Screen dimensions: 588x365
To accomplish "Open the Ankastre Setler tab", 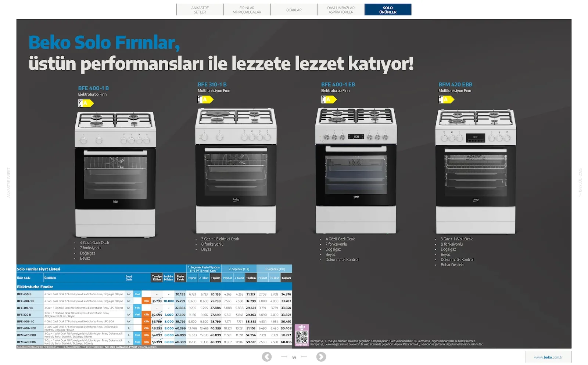I will pyautogui.click(x=200, y=10).
